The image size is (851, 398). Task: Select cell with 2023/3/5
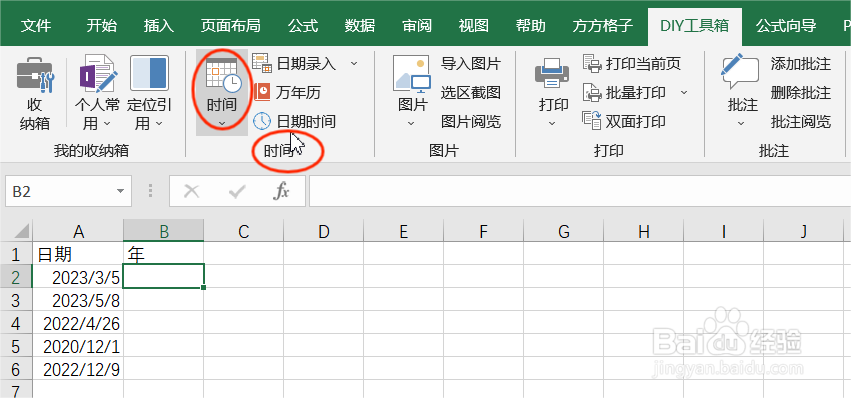79,276
